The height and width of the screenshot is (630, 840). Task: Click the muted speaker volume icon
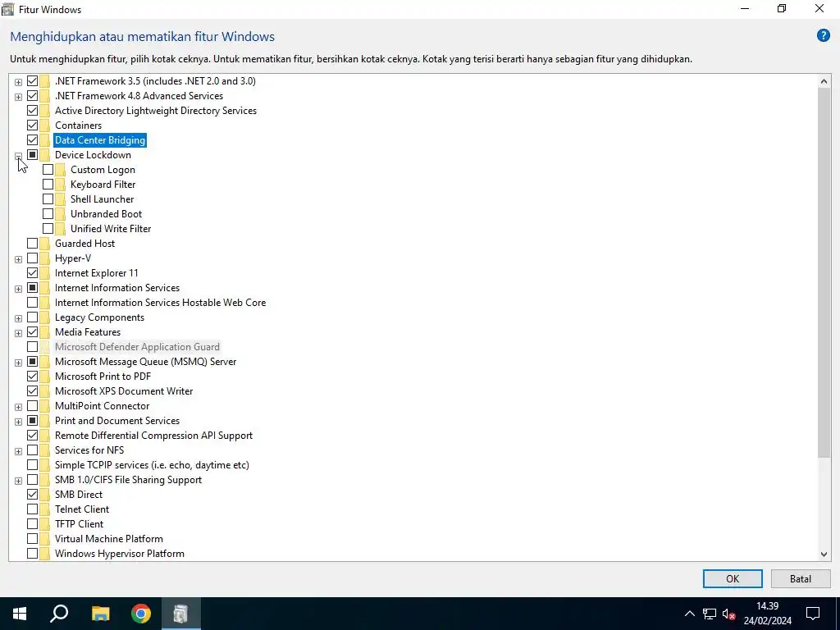[728, 614]
